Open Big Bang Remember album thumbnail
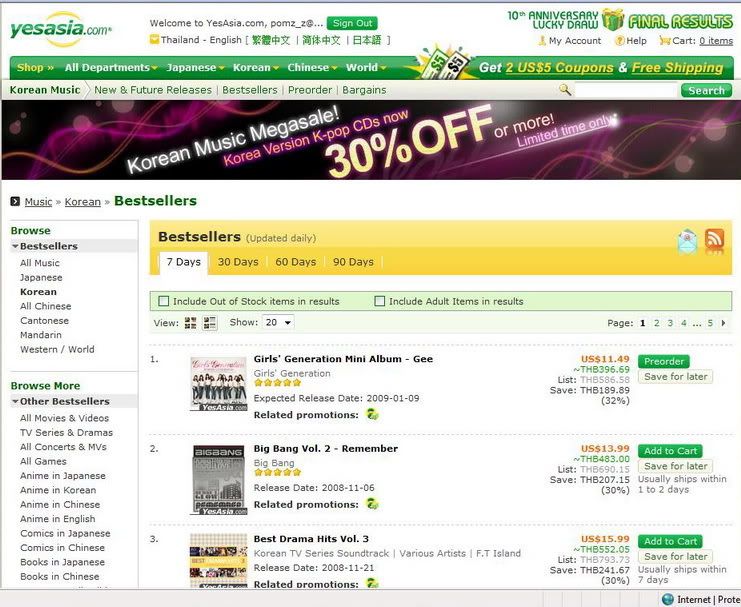This screenshot has height=607, width=741. point(219,480)
